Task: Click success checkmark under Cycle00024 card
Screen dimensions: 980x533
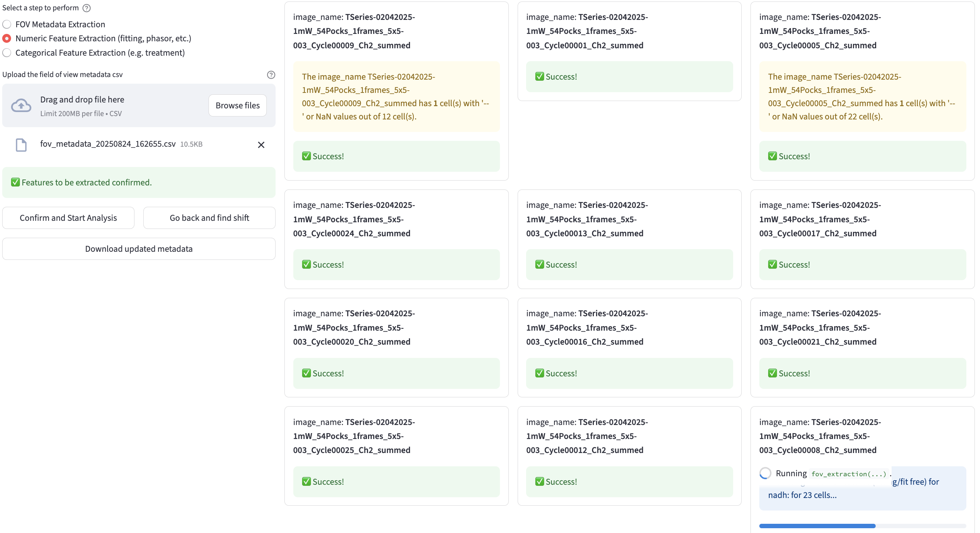Action: point(306,265)
